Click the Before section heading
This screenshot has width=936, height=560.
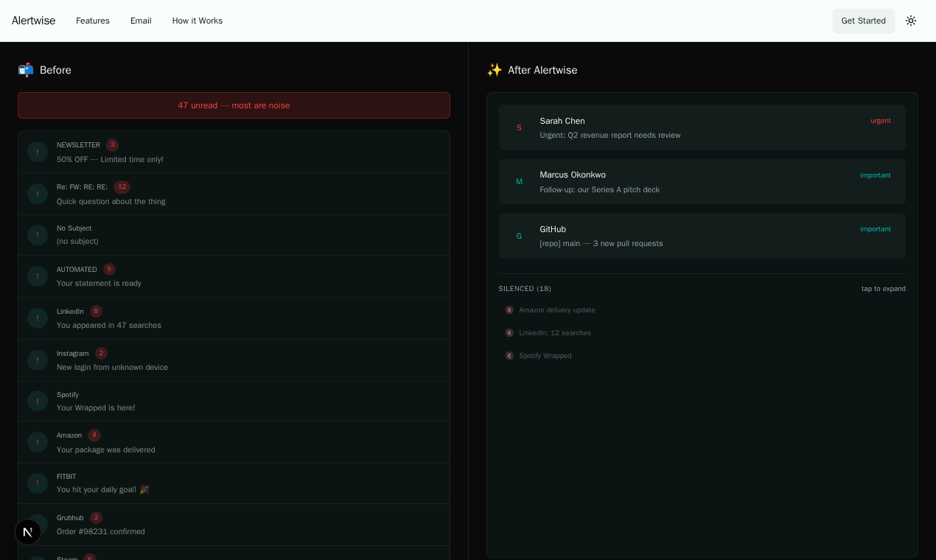pyautogui.click(x=55, y=70)
